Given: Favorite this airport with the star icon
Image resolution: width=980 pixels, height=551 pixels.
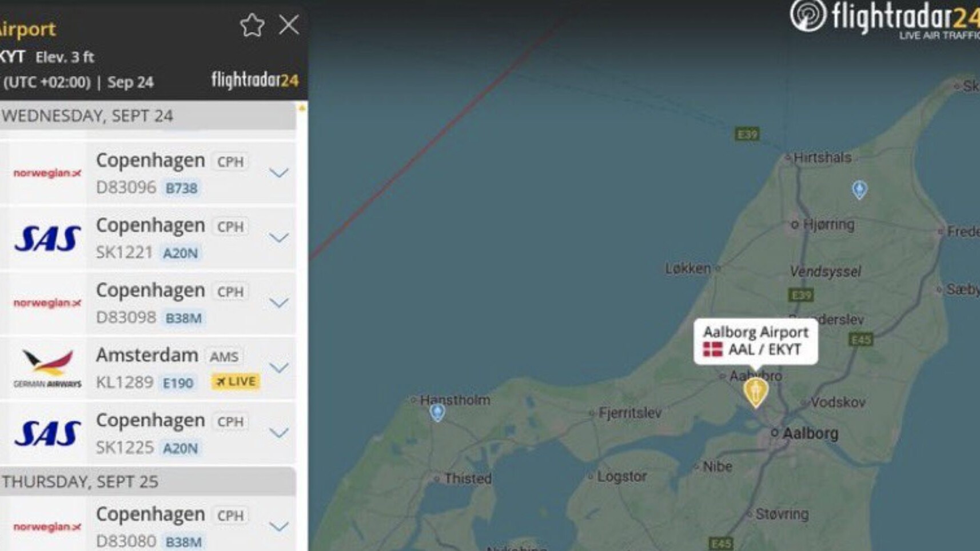Looking at the screenshot, I should click(252, 26).
